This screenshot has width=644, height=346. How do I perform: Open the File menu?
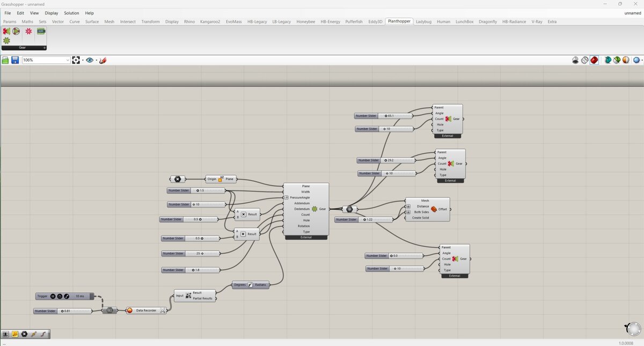[8, 13]
